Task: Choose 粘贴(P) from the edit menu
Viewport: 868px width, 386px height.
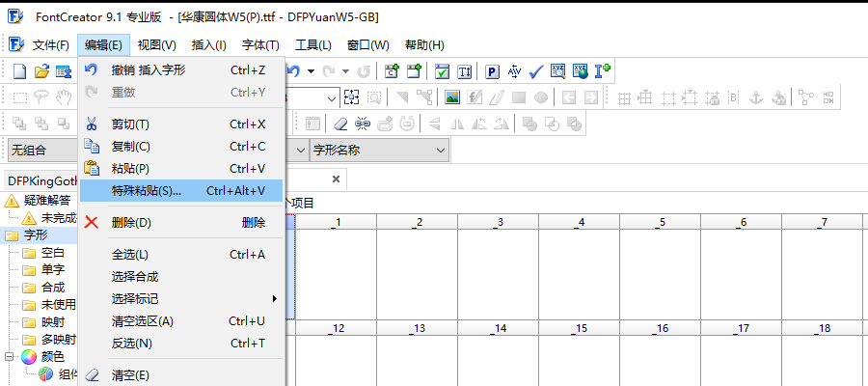Action: (181, 168)
